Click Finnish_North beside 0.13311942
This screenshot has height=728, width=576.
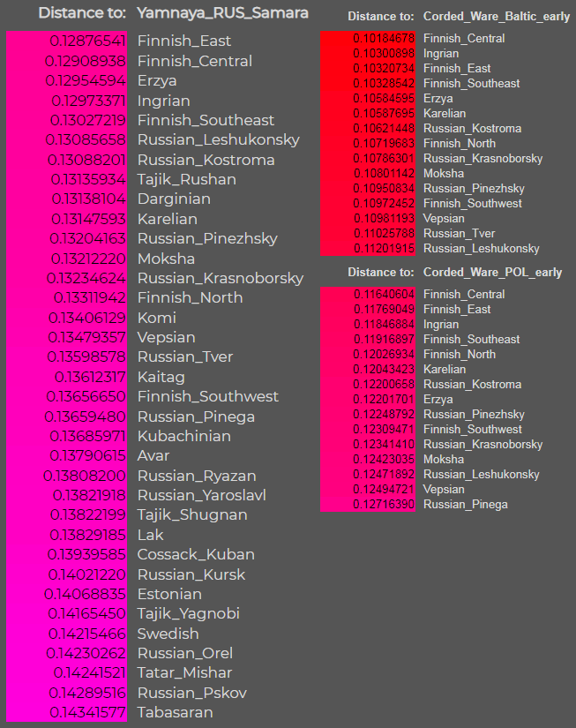coord(190,297)
